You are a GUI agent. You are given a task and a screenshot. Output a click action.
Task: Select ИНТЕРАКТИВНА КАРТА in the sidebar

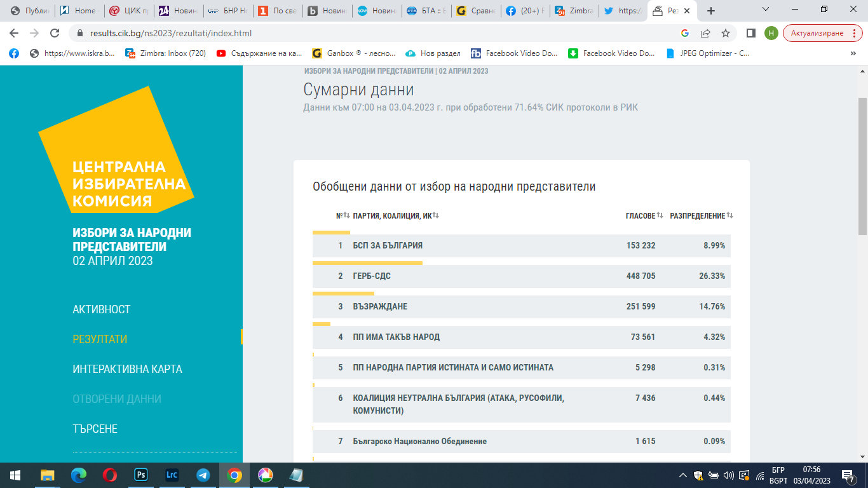point(127,369)
